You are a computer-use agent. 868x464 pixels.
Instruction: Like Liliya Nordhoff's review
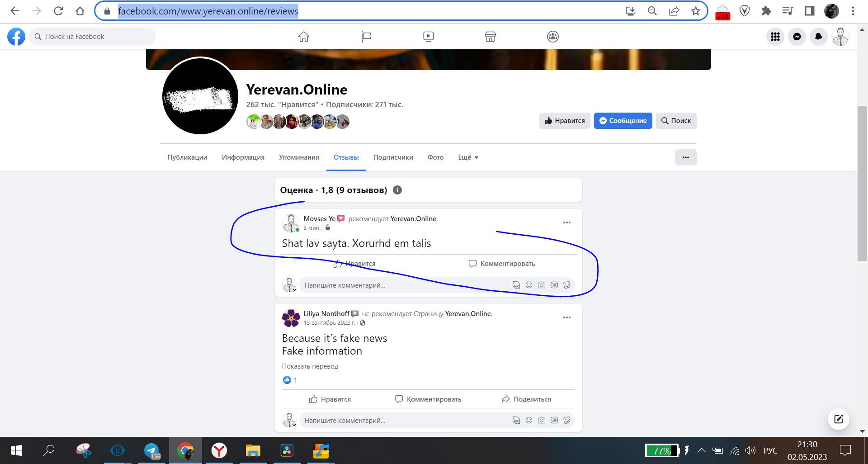tap(330, 399)
